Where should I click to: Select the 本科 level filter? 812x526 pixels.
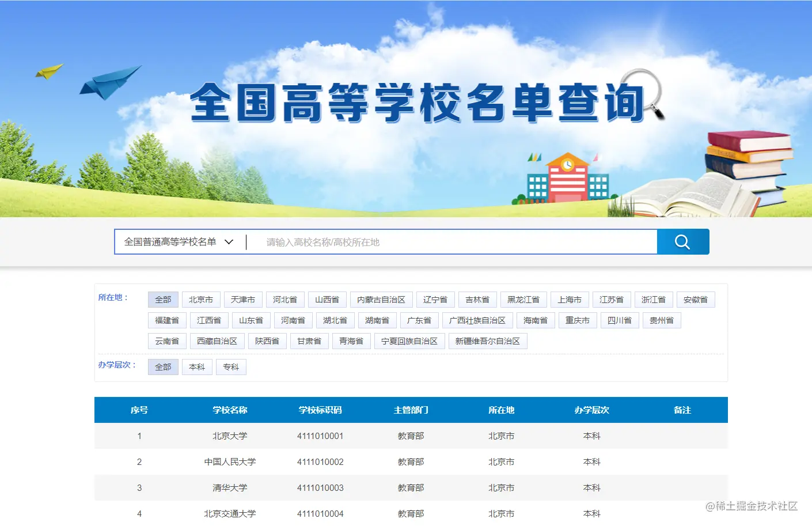pyautogui.click(x=197, y=366)
